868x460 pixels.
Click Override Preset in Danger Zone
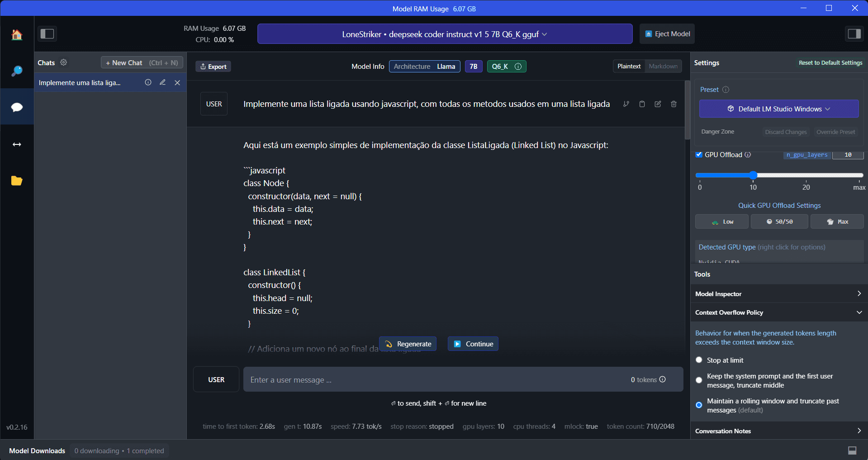[836, 132]
